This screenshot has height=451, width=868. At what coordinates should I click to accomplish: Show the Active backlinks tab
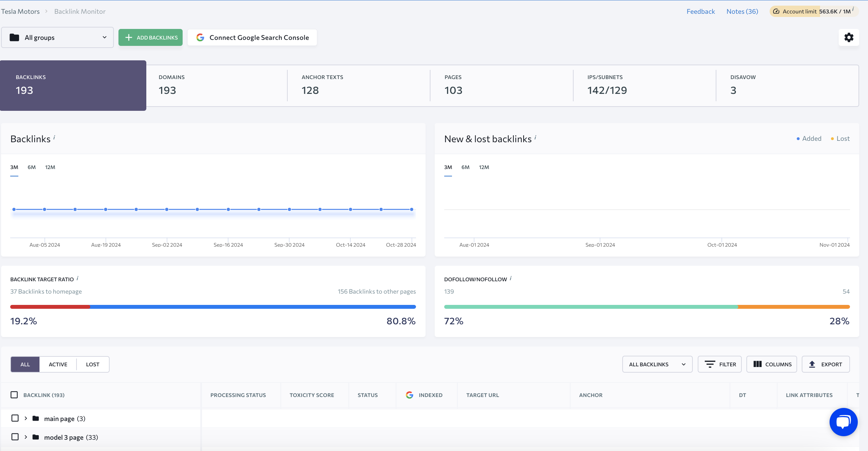(x=58, y=364)
